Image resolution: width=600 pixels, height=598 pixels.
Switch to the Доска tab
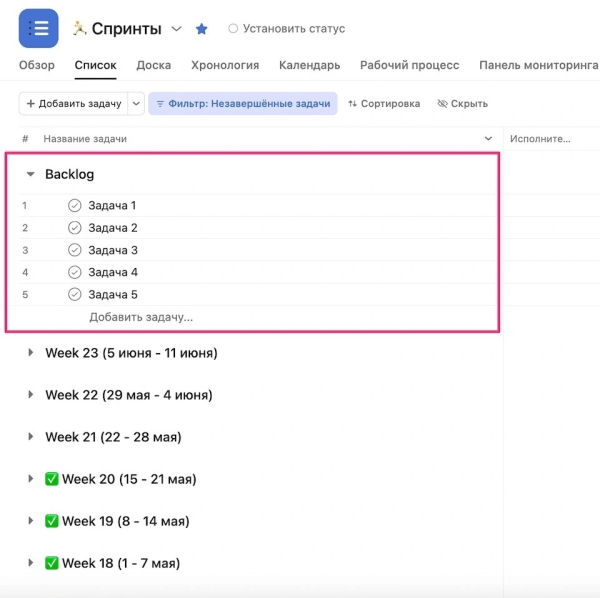click(153, 65)
